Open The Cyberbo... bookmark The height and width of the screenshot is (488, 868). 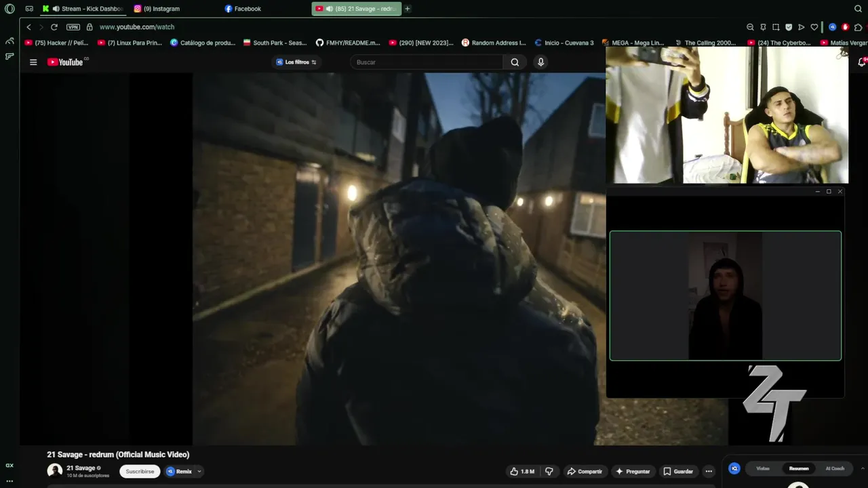coord(778,43)
